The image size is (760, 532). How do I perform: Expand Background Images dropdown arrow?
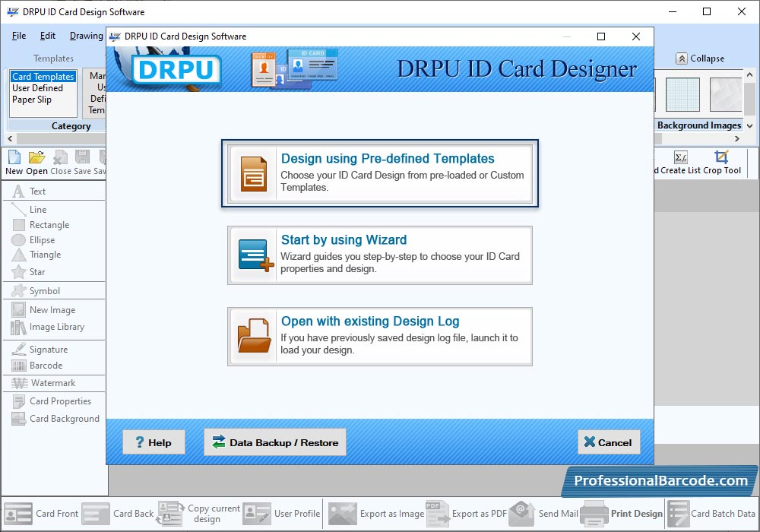pos(750,125)
